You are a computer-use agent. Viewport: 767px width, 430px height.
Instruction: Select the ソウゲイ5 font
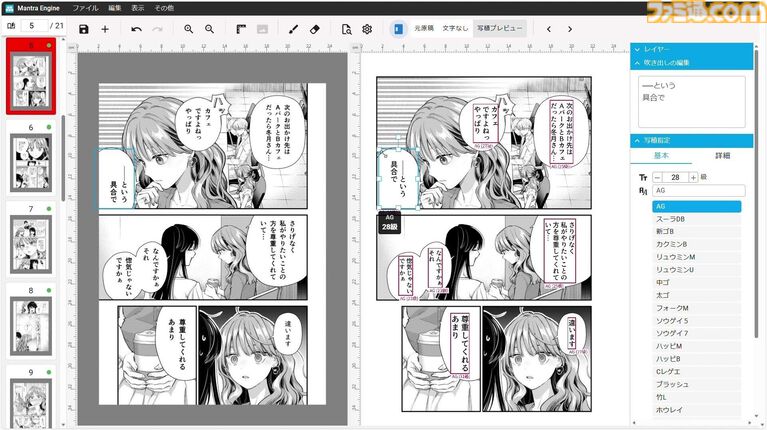click(x=696, y=320)
